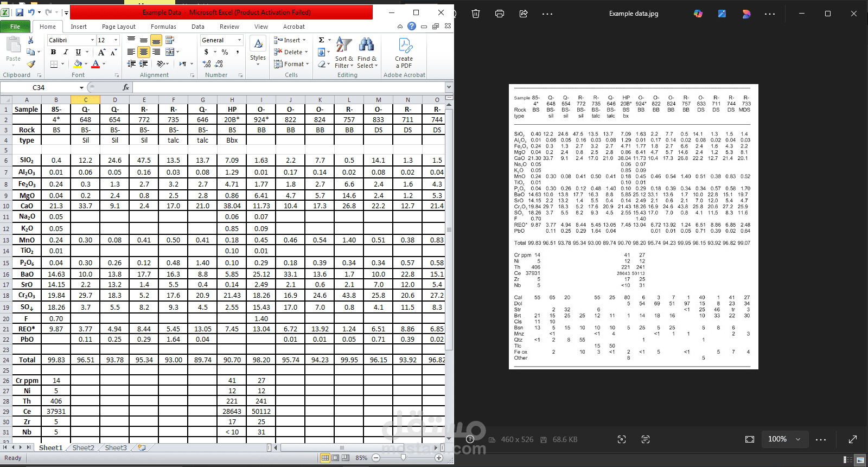The image size is (868, 467).
Task: Apply the yellow Fill Color swatch
Action: pos(78,64)
